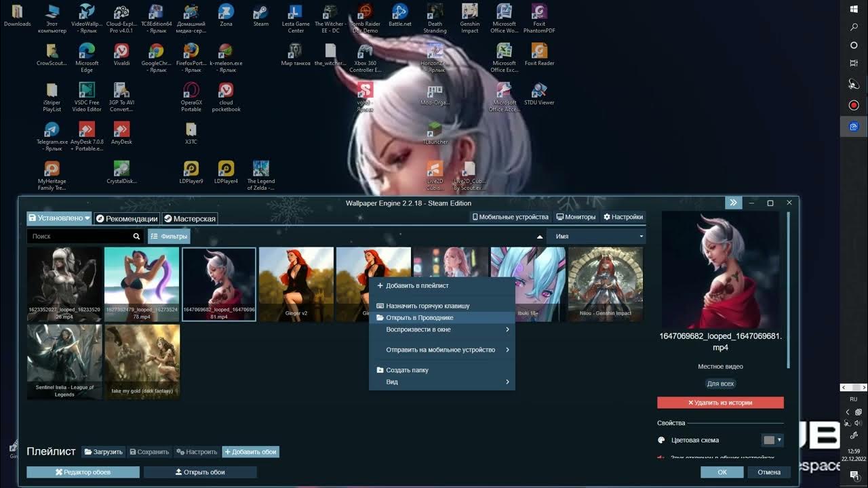The height and width of the screenshot is (488, 868).
Task: Click the Фильтры button
Action: (169, 237)
